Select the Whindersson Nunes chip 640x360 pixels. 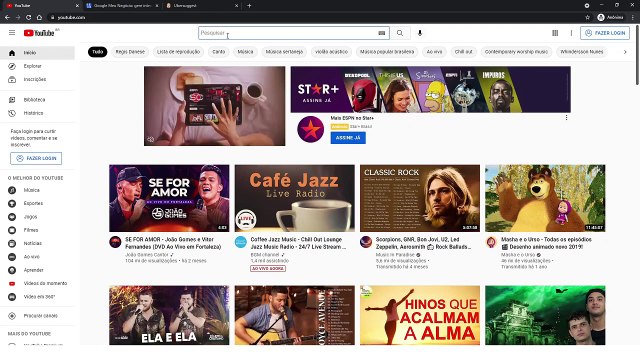coord(582,52)
